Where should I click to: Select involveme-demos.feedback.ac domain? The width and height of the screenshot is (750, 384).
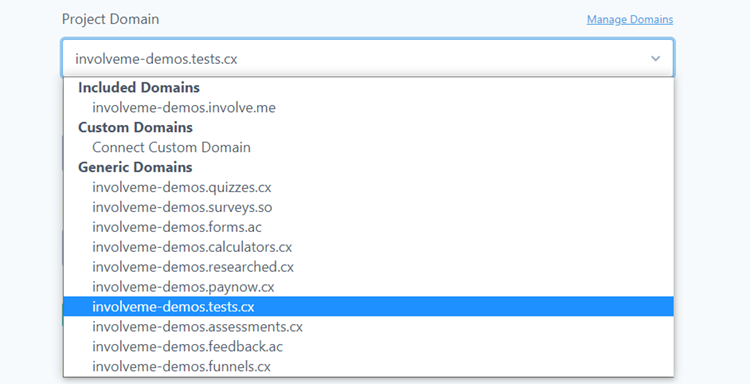(x=368, y=347)
